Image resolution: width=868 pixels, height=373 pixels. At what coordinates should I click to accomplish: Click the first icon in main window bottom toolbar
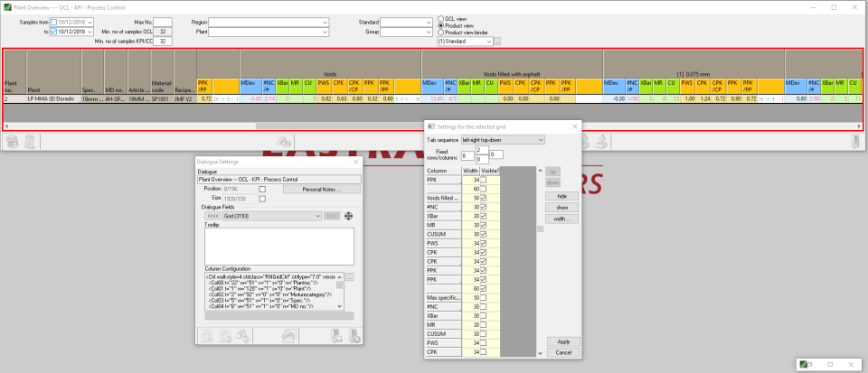pos(13,142)
